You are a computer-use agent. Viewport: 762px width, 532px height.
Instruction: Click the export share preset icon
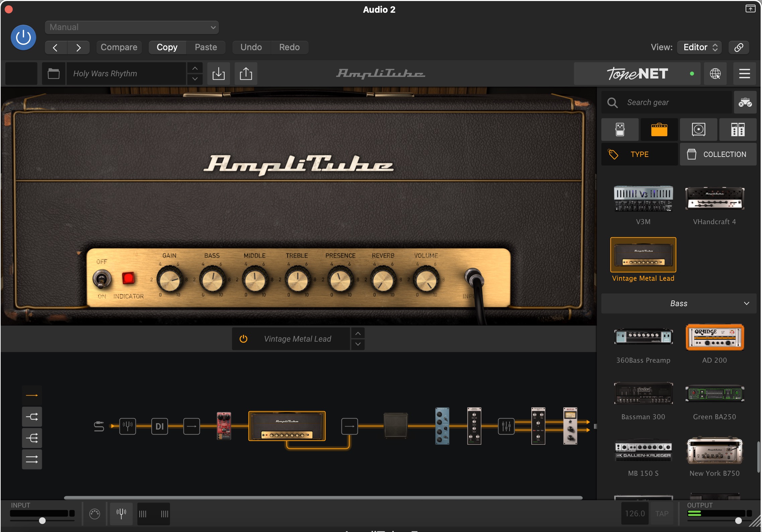click(x=246, y=74)
